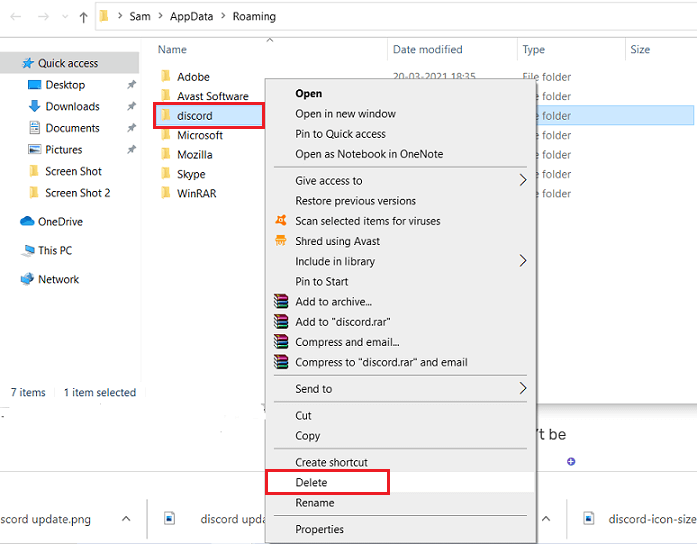This screenshot has width=697, height=544.
Task: Click shredder icon beside Shred using Avast
Action: [x=281, y=240]
